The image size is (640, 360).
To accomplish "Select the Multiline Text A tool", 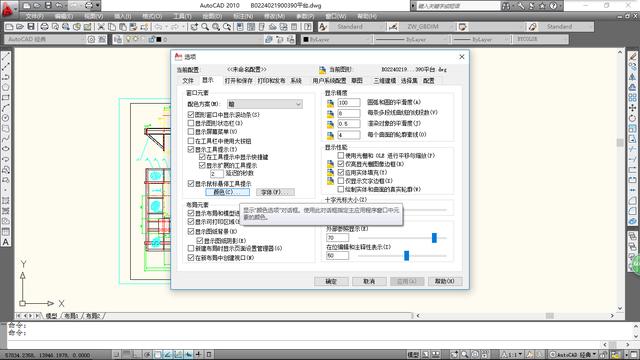I will coord(6,242).
